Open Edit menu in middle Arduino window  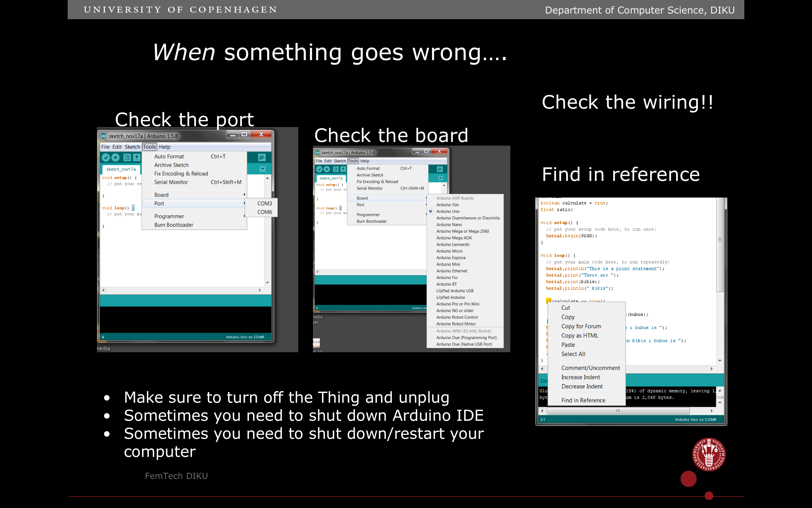coord(328,161)
